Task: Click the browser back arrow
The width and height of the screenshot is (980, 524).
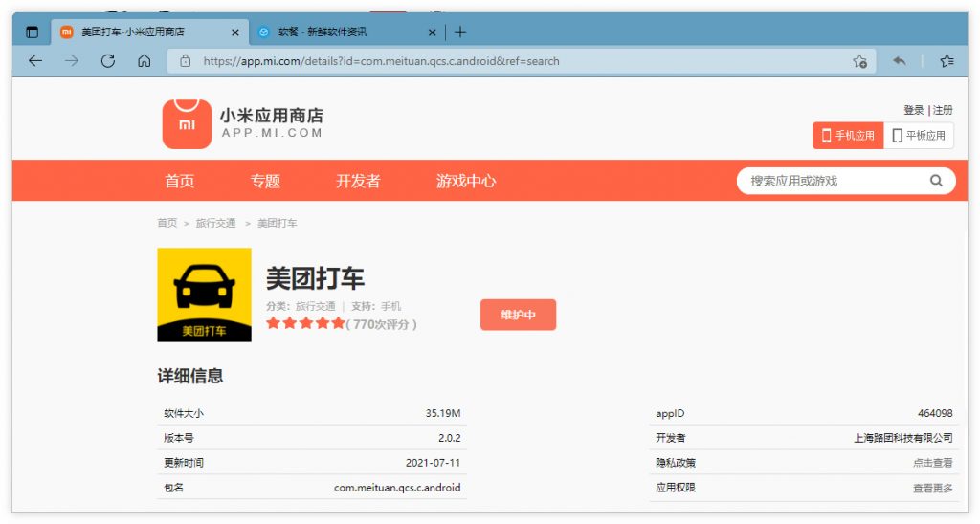Action: pyautogui.click(x=35, y=60)
